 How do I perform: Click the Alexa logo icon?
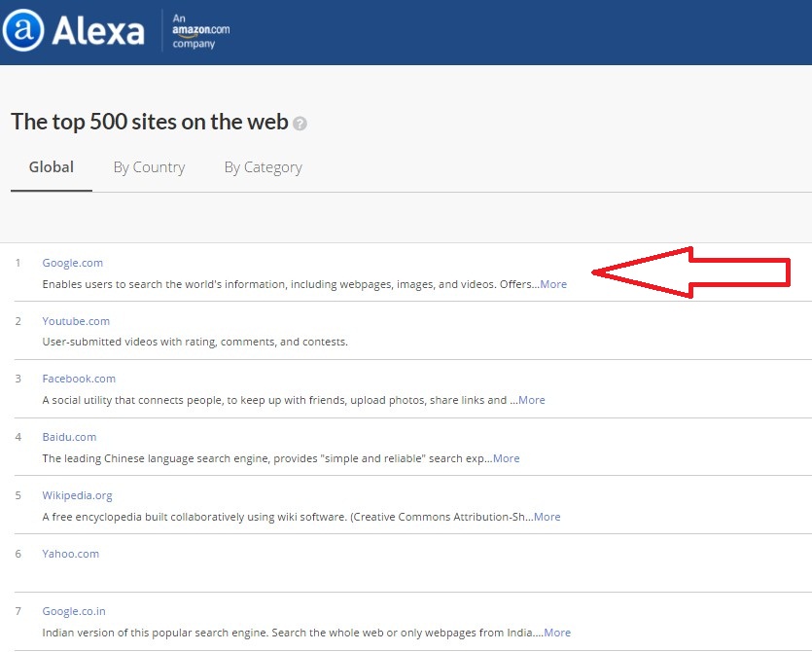coord(22,30)
